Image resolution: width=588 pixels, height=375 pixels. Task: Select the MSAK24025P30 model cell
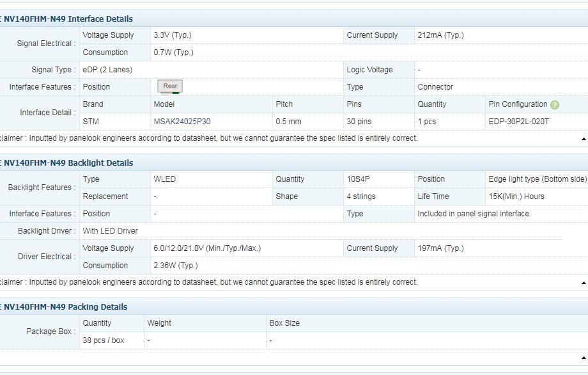click(182, 122)
